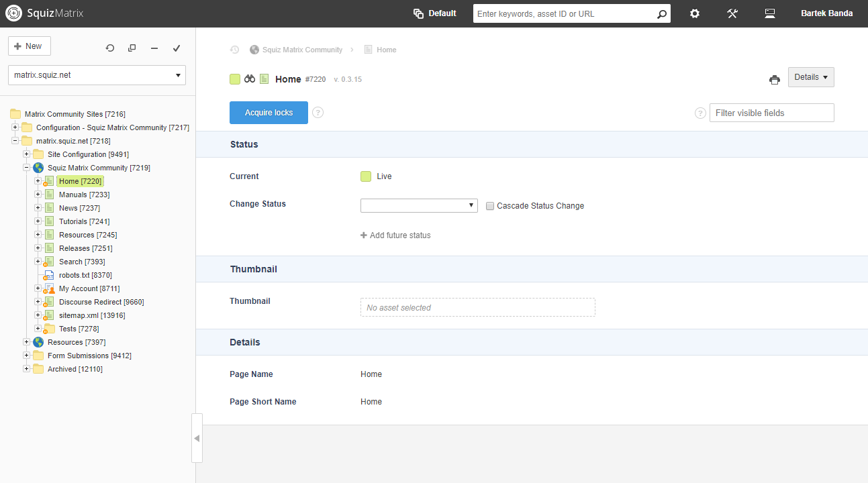Click the Live status color swatch
The height and width of the screenshot is (483, 868).
point(366,176)
